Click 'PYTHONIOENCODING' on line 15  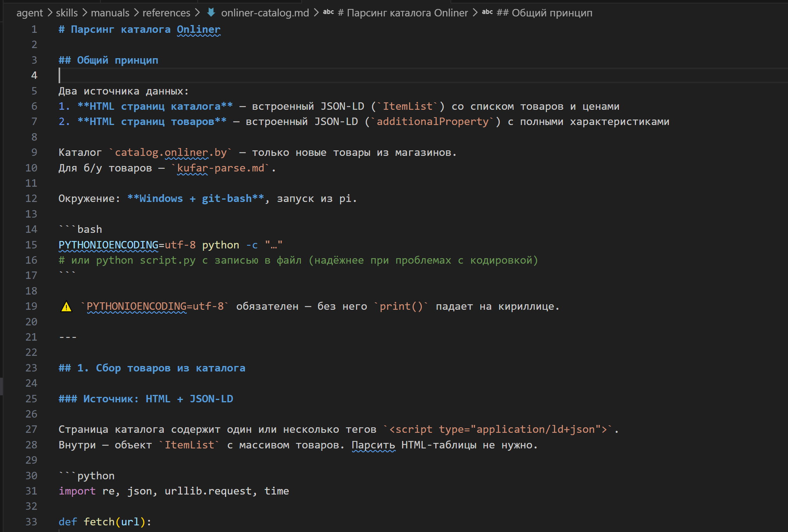[x=109, y=245]
